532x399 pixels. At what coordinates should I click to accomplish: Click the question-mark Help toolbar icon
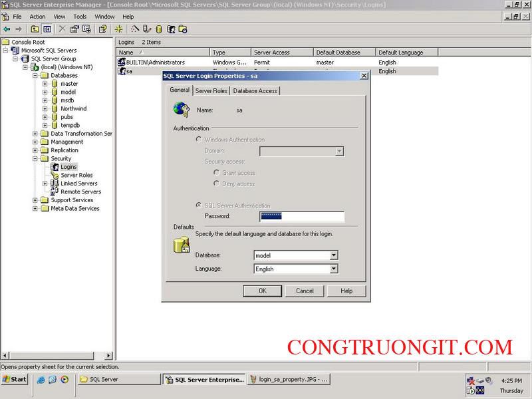click(x=102, y=29)
